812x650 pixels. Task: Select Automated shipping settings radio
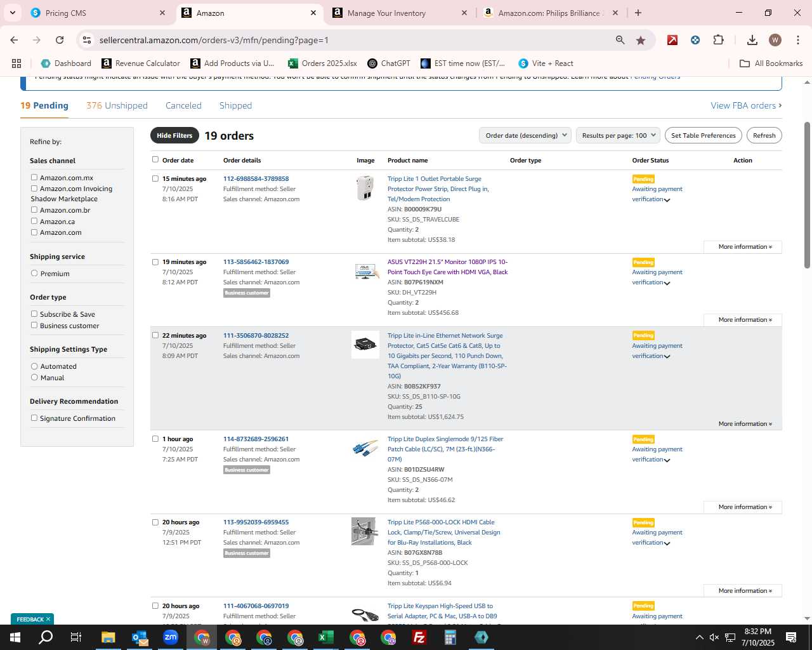pos(34,366)
